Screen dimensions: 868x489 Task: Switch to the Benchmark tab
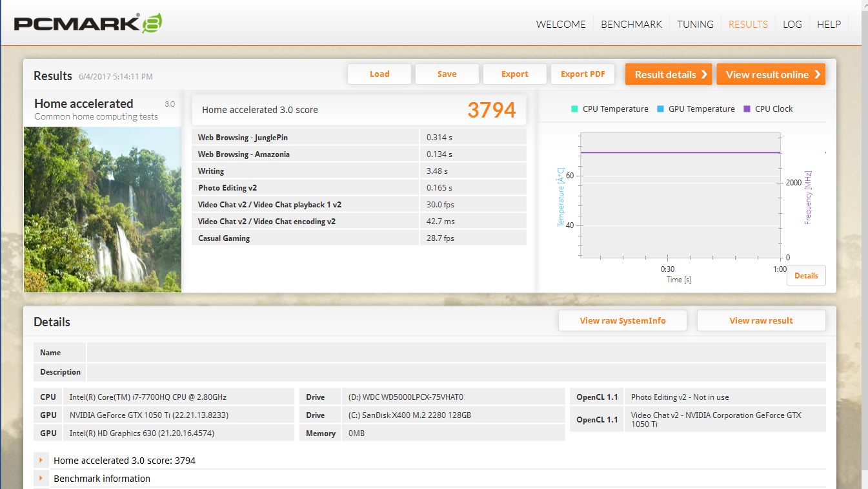click(x=631, y=25)
